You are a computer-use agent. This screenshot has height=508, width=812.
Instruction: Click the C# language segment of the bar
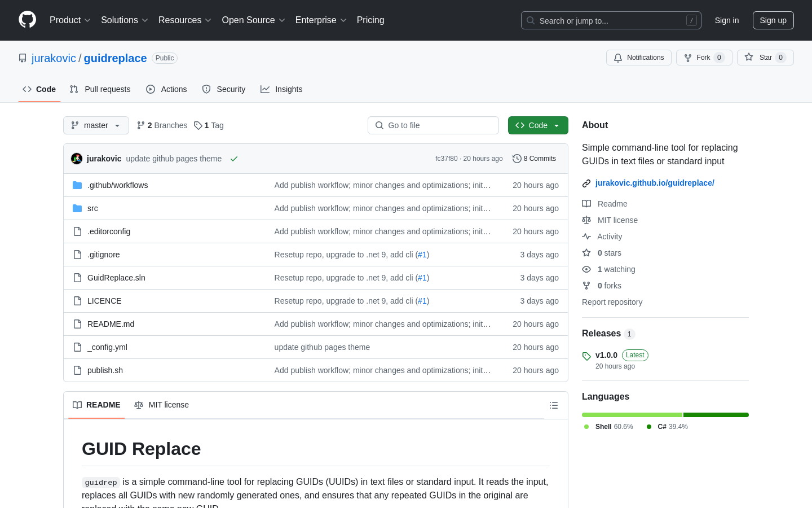click(x=716, y=415)
